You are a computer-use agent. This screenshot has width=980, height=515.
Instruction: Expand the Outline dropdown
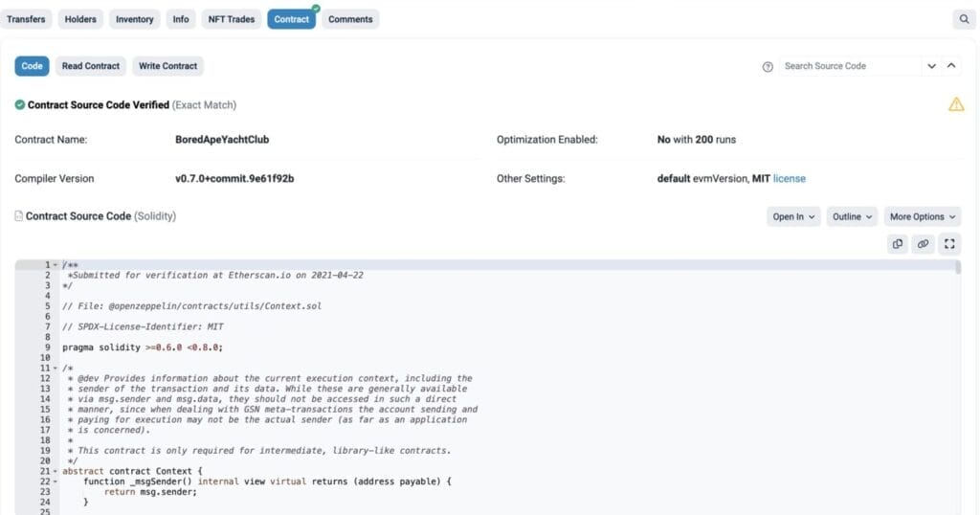coord(852,217)
